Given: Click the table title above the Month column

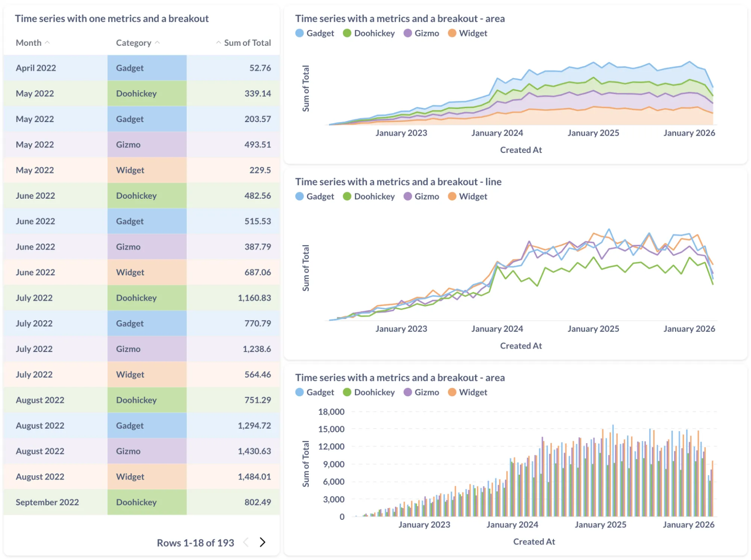Looking at the screenshot, I should [x=112, y=18].
